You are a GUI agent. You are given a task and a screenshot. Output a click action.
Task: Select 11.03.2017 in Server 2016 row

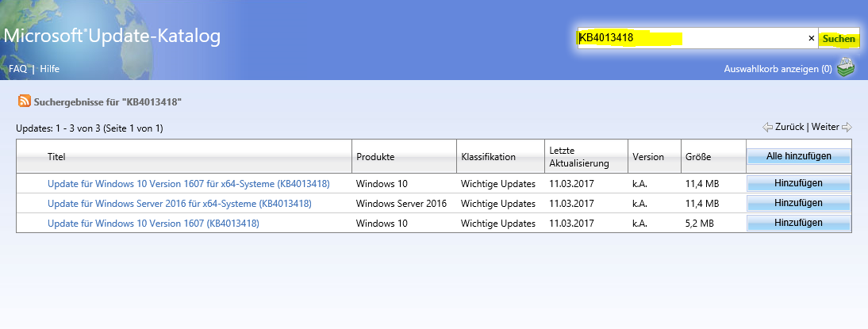[x=572, y=204]
